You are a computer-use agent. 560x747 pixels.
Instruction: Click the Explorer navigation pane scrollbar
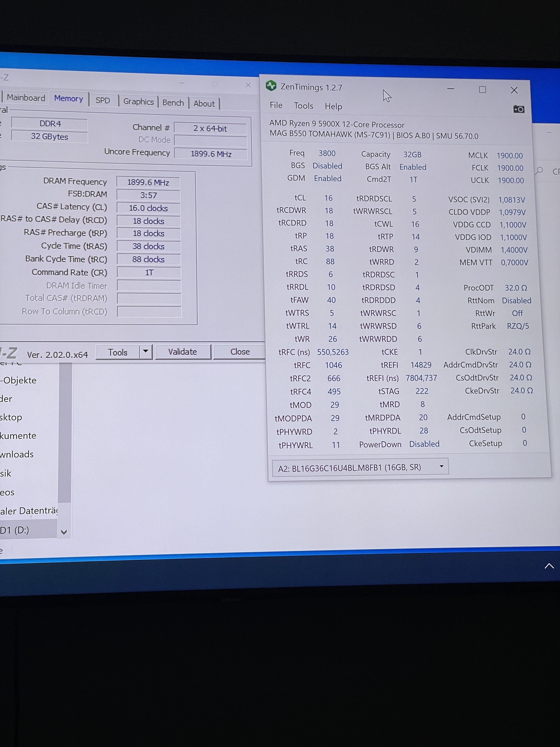[x=64, y=432]
